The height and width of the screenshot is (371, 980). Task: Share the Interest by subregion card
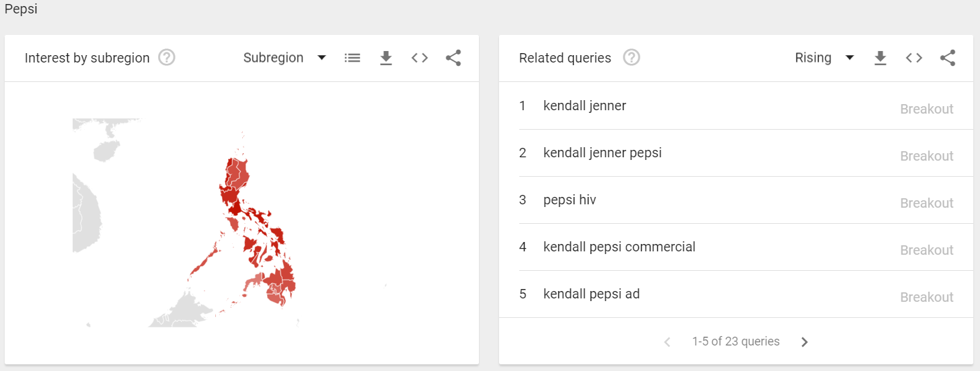coord(453,58)
